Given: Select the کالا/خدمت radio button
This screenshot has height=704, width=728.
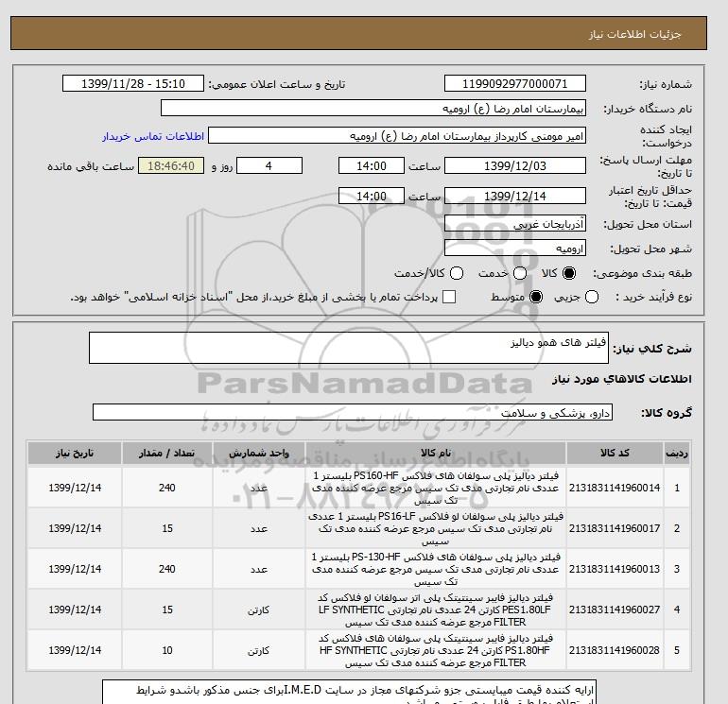Looking at the screenshot, I should [457, 273].
